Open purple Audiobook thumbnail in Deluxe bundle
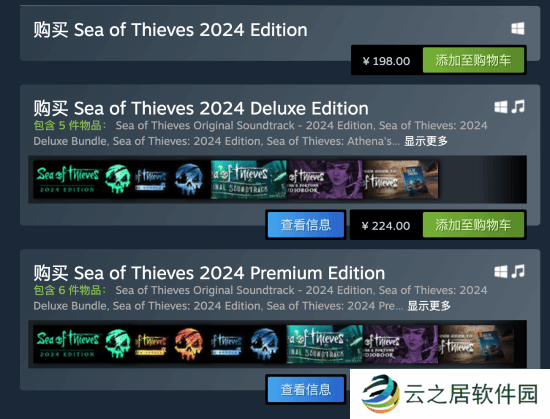The image size is (550, 419). (324, 180)
